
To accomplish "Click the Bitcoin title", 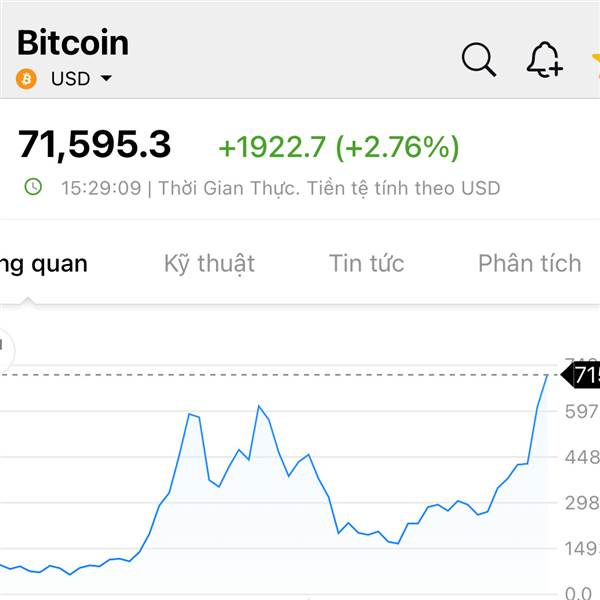I will click(x=73, y=43).
